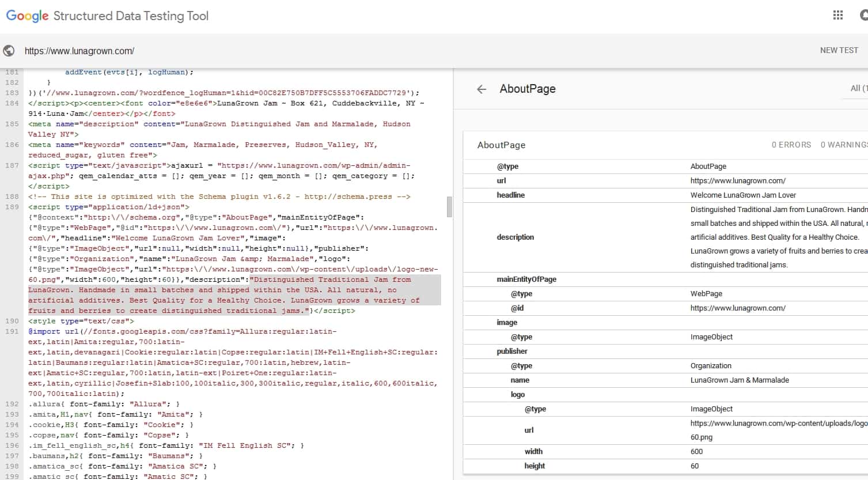Click the width value 600
This screenshot has width=868, height=480.
(696, 451)
